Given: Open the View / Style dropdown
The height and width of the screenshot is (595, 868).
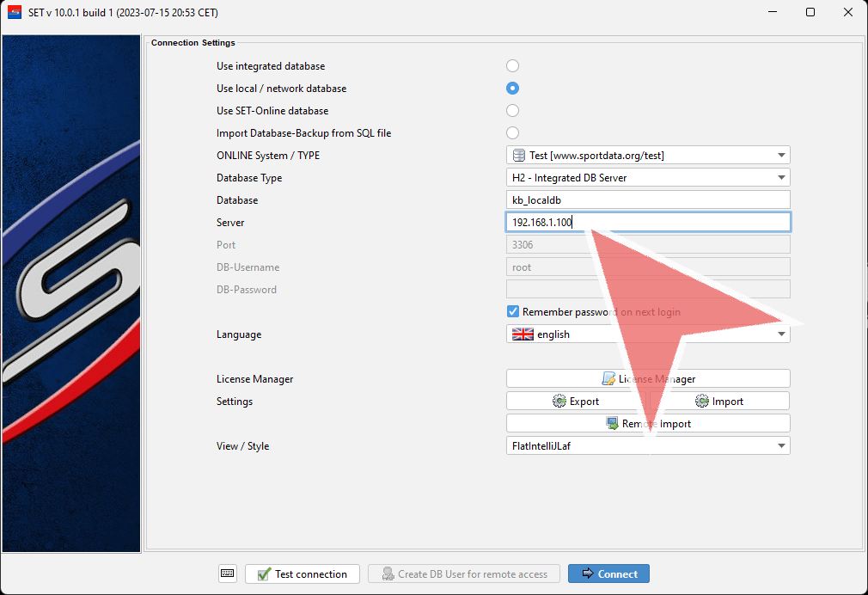Looking at the screenshot, I should coord(781,446).
